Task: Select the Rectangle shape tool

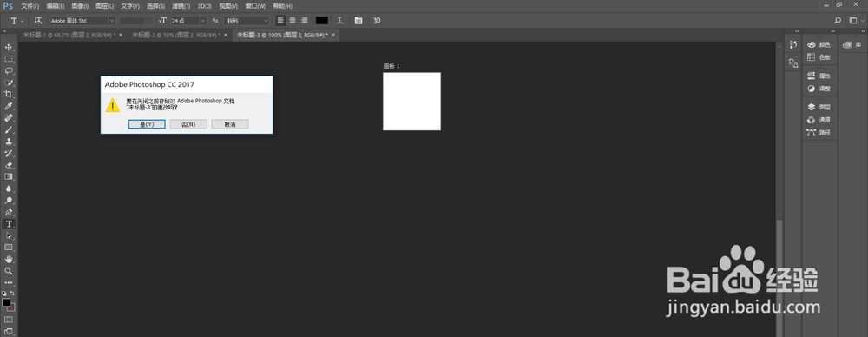Action: [9, 248]
